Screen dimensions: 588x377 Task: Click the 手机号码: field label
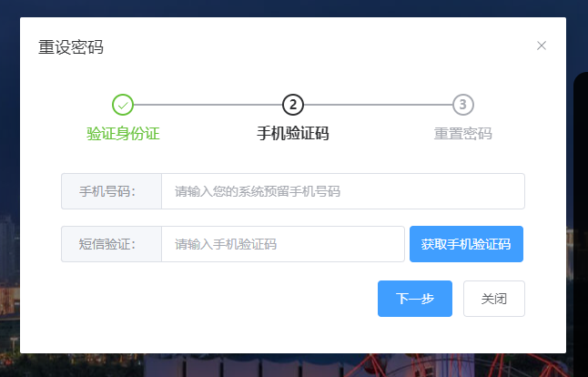pos(107,191)
